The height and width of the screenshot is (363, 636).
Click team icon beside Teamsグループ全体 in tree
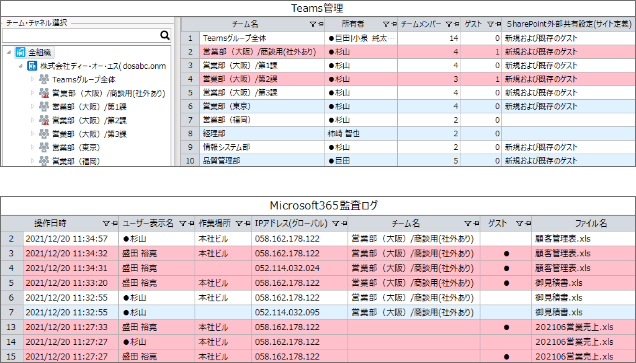click(44, 79)
